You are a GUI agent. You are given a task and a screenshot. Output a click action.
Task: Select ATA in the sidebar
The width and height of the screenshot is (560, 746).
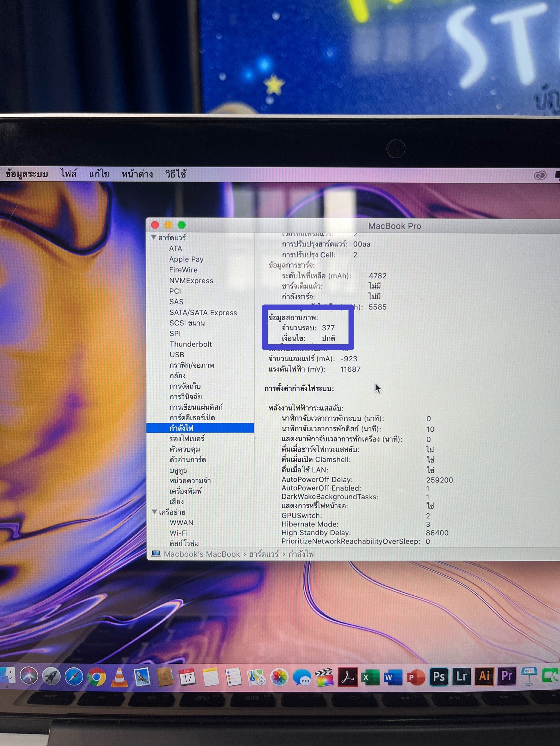point(176,248)
